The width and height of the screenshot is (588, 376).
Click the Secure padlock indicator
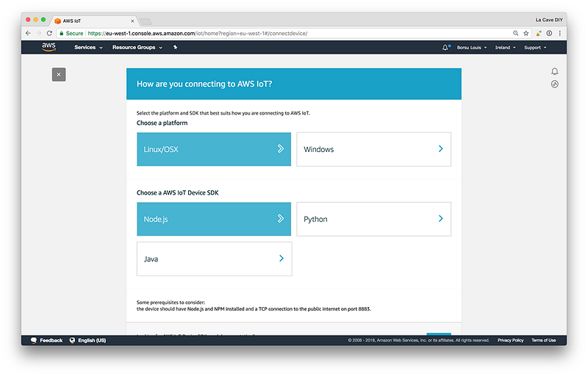(71, 33)
